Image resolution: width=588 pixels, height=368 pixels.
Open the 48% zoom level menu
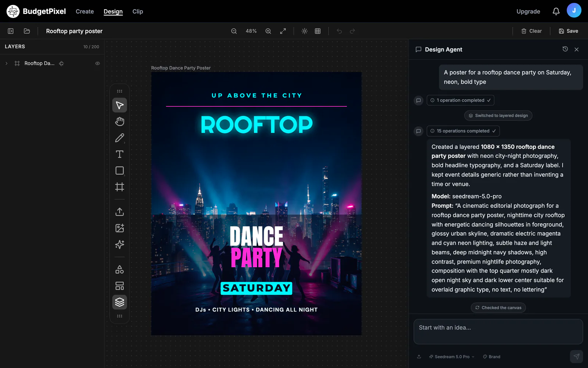(251, 31)
